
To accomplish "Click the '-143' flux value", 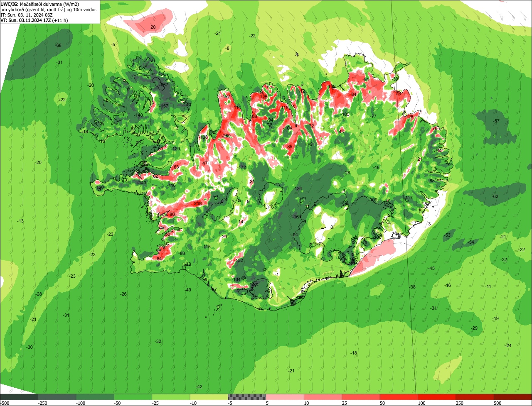I will [143, 183].
